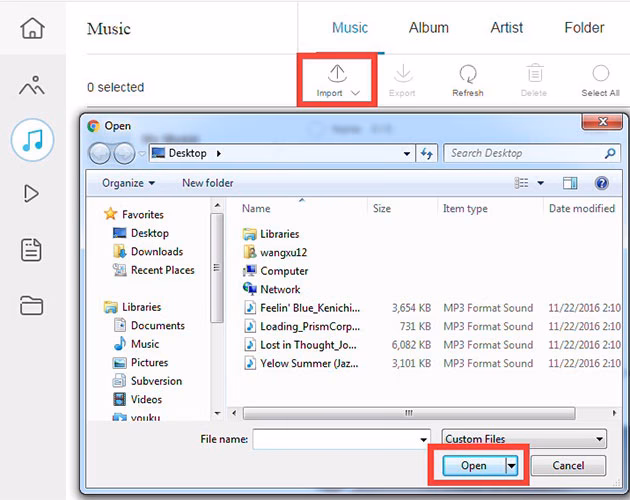This screenshot has height=500, width=630.
Task: Open the Photos section in the sidebar
Action: click(x=32, y=85)
